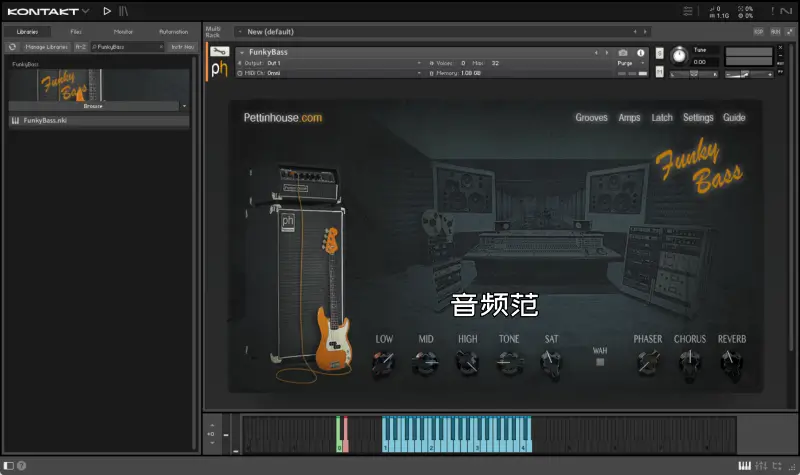Click the CHORUS knob
The width and height of the screenshot is (800, 475).
[x=689, y=364]
